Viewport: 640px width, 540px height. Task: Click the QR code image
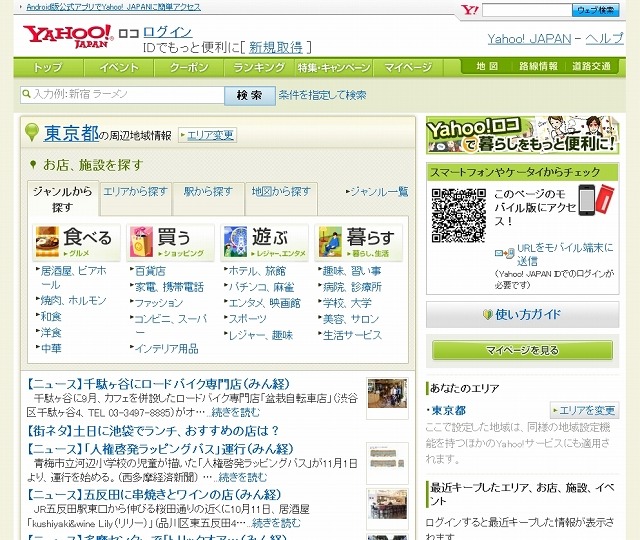coord(459,215)
